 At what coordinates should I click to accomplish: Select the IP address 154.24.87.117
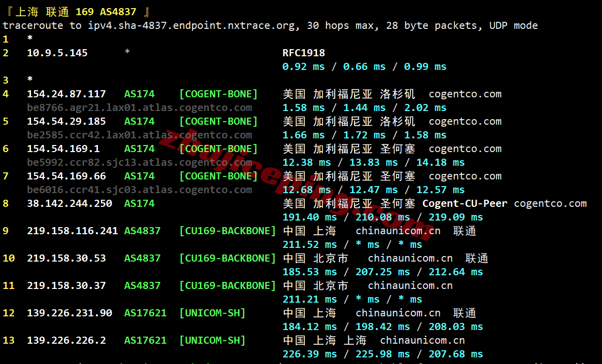coord(66,94)
